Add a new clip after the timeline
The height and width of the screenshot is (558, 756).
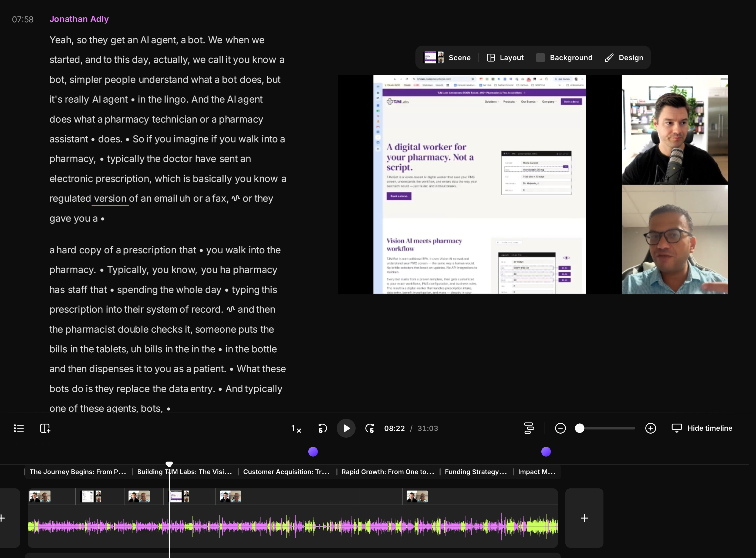click(x=584, y=518)
